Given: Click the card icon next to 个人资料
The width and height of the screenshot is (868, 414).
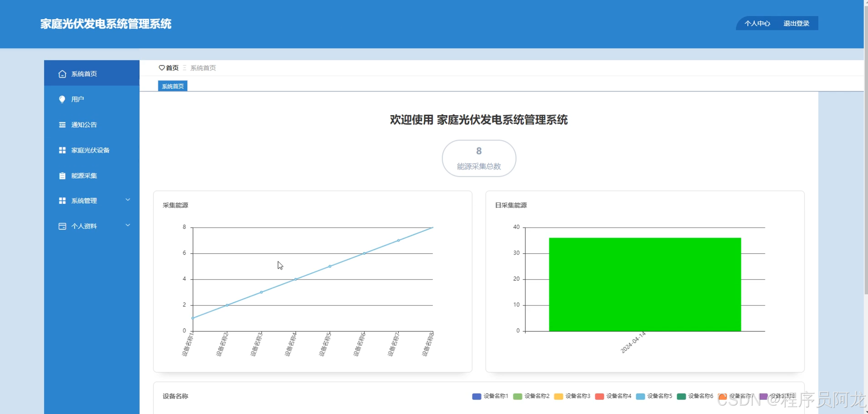Looking at the screenshot, I should (62, 226).
